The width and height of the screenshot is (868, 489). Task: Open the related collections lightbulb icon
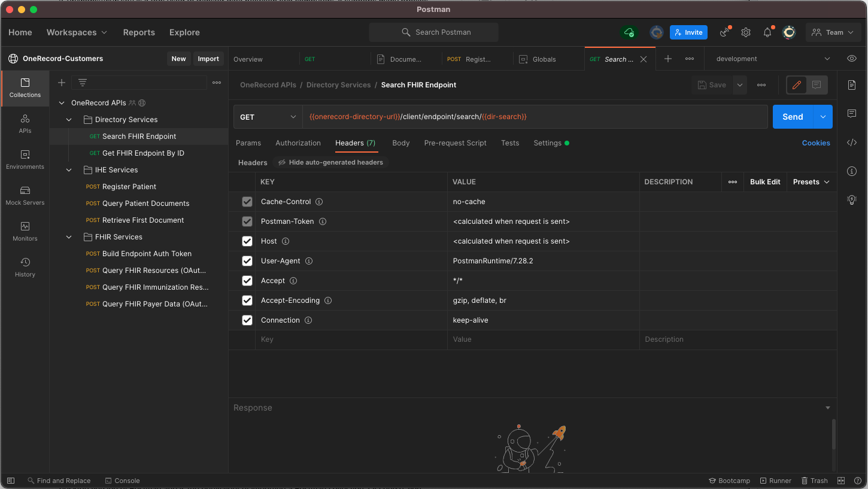(852, 200)
